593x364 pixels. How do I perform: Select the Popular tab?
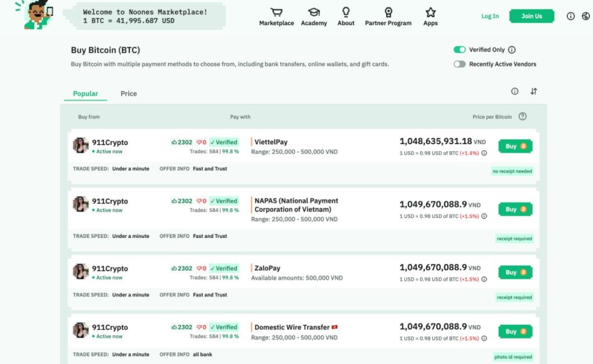pyautogui.click(x=86, y=93)
